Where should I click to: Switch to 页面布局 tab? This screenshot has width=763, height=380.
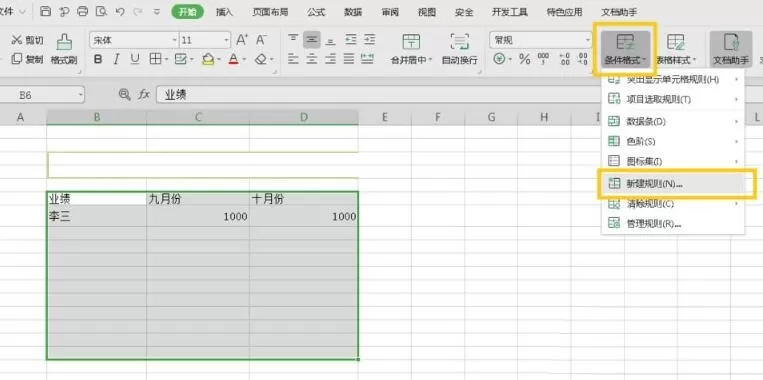coord(270,12)
